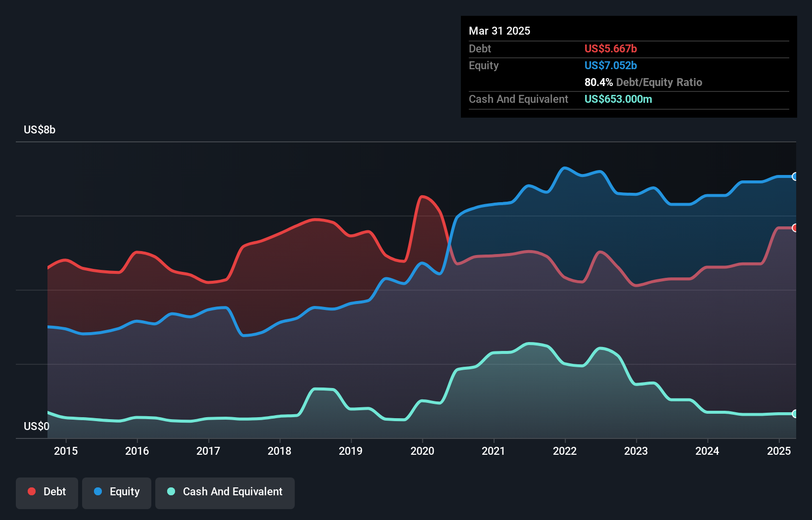Image resolution: width=812 pixels, height=520 pixels.
Task: Select the 2020 year label on the axis
Action: click(x=422, y=451)
